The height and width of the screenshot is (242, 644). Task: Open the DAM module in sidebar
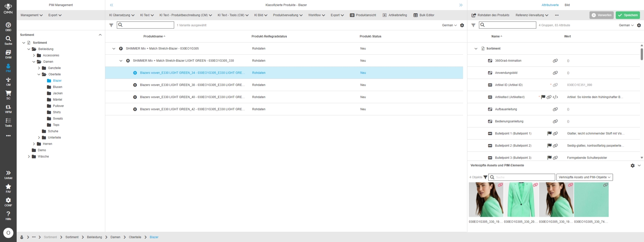click(8, 54)
